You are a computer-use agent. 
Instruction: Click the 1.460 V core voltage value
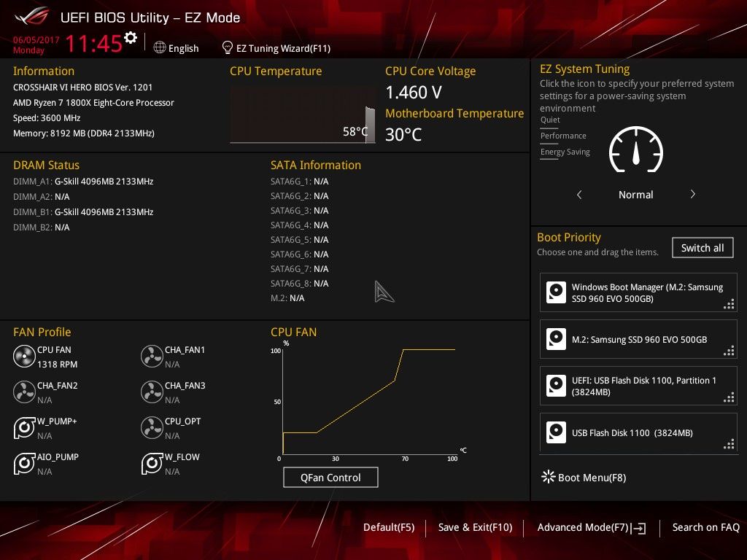click(414, 93)
